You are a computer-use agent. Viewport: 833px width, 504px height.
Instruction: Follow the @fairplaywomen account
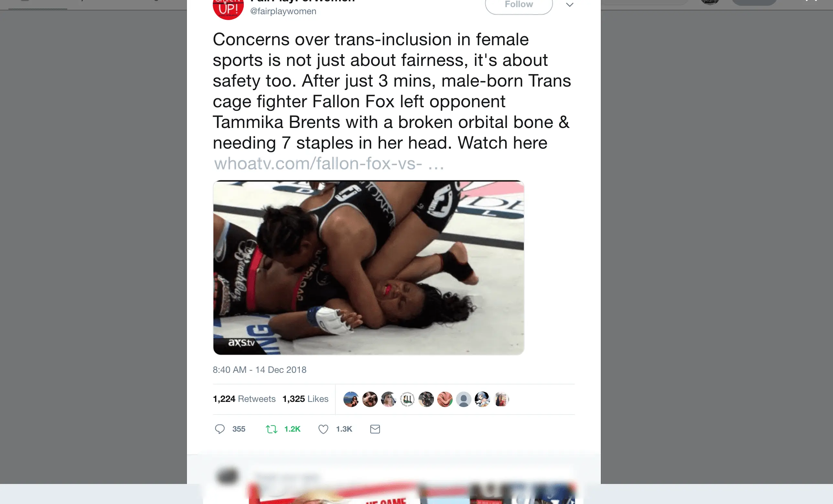(519, 5)
